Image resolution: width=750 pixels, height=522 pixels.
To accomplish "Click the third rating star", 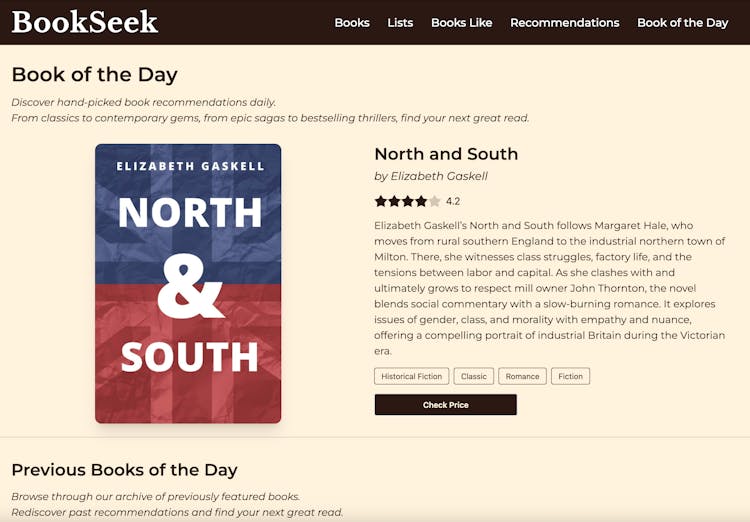I will coord(407,201).
